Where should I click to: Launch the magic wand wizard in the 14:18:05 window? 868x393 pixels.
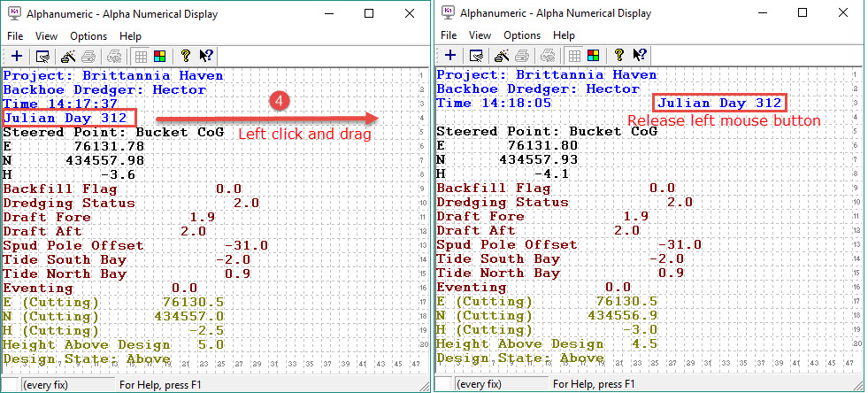tap(502, 55)
